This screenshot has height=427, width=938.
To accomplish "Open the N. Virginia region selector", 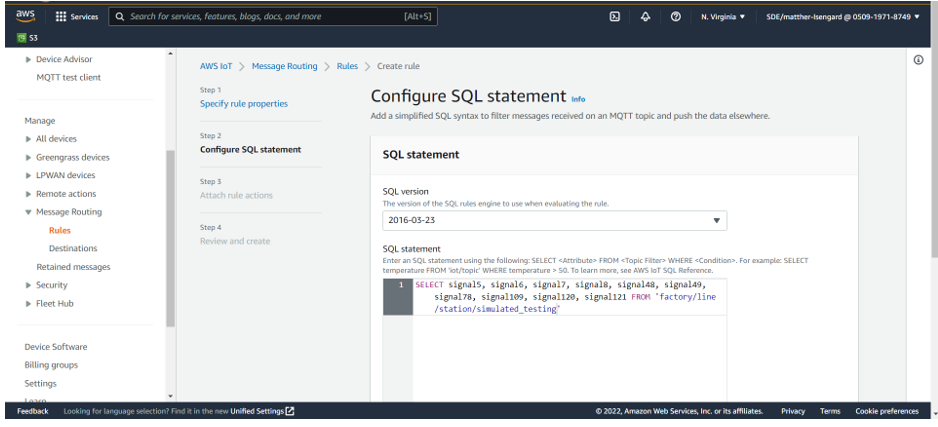I will pos(723,17).
